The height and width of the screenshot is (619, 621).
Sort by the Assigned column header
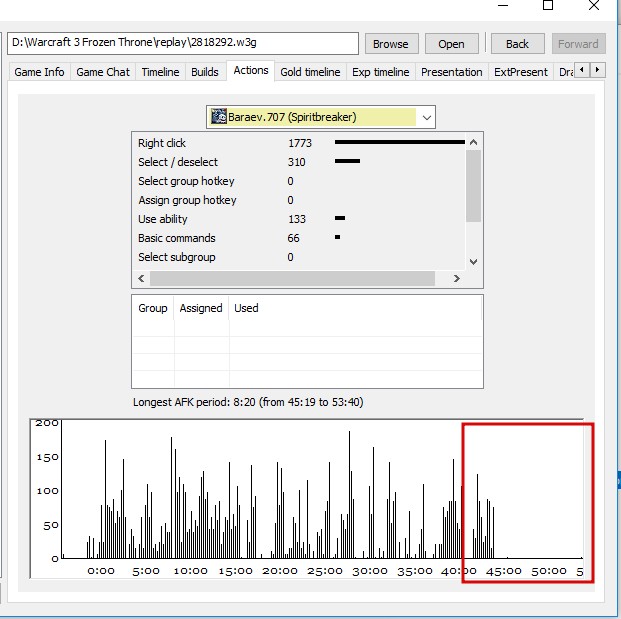coord(201,308)
